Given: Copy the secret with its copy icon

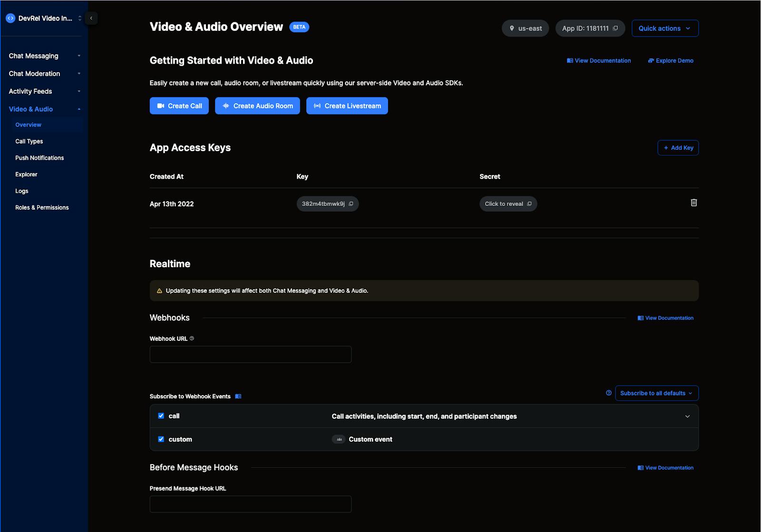Looking at the screenshot, I should tap(529, 203).
